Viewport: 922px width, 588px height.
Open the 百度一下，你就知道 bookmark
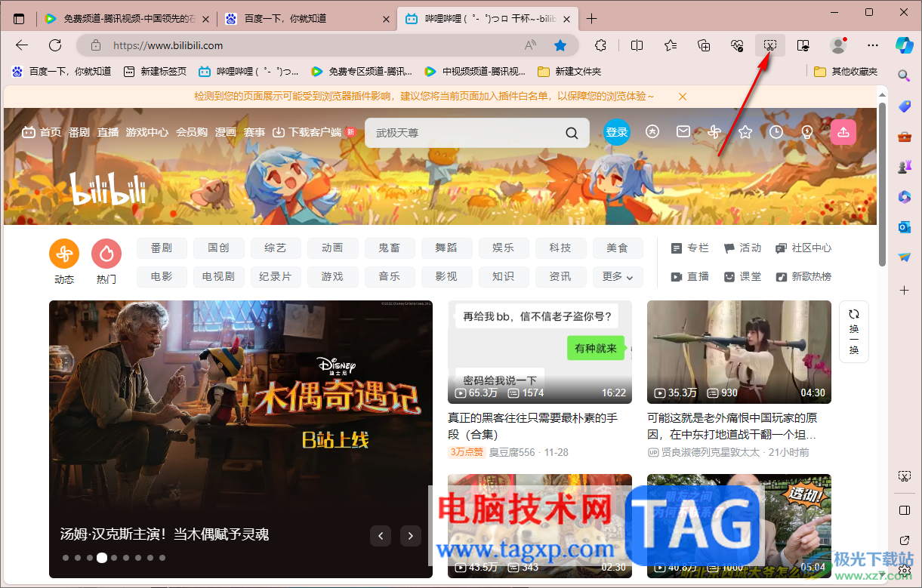62,72
